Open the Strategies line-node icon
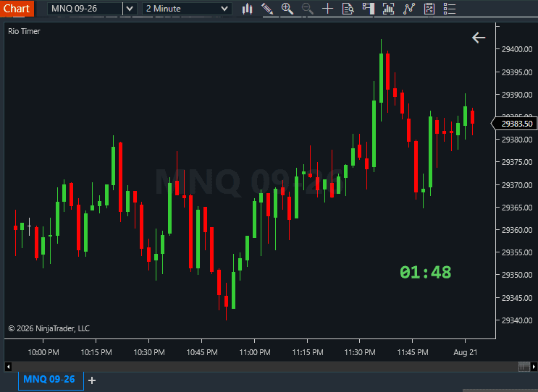Image resolution: width=538 pixels, height=392 pixels. (x=408, y=9)
